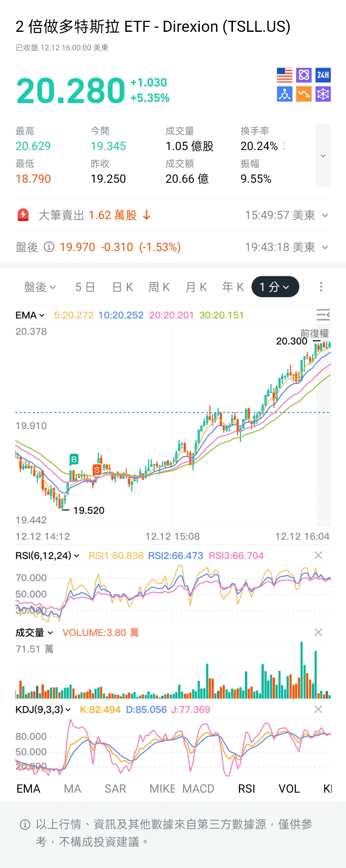The height and width of the screenshot is (868, 346).
Task: Select the EMA indicator at bottom
Action: (x=29, y=789)
